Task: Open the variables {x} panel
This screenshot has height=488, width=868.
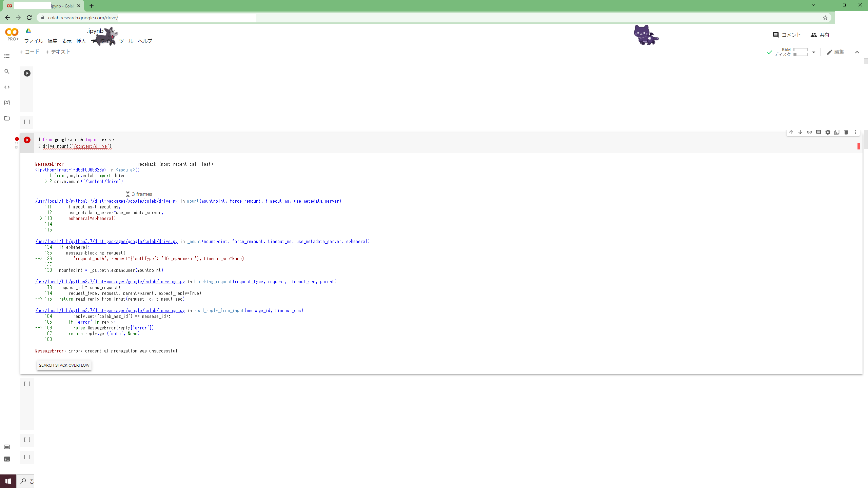Action: click(7, 102)
